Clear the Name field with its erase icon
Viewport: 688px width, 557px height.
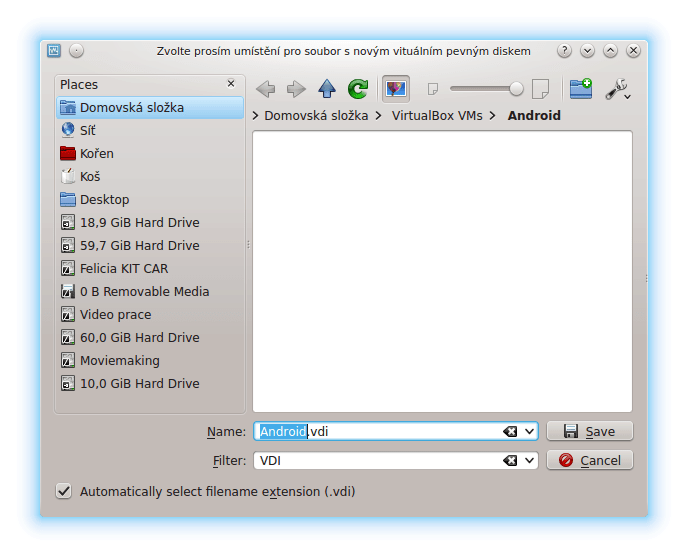coord(510,431)
